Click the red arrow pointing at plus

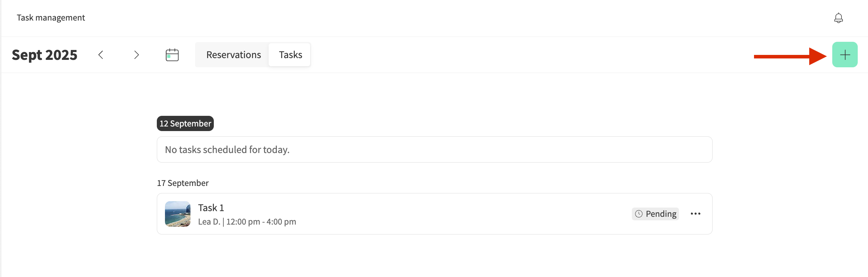pyautogui.click(x=789, y=56)
